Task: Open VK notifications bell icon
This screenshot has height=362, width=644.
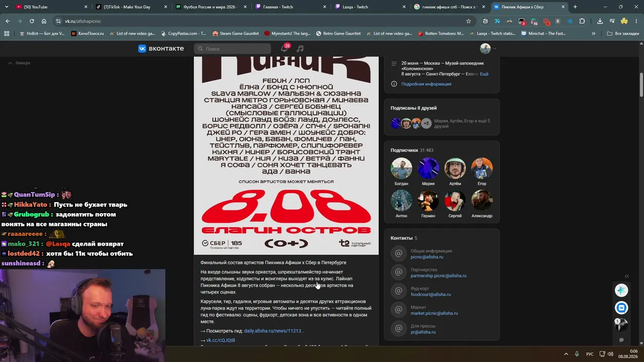Action: pyautogui.click(x=284, y=49)
